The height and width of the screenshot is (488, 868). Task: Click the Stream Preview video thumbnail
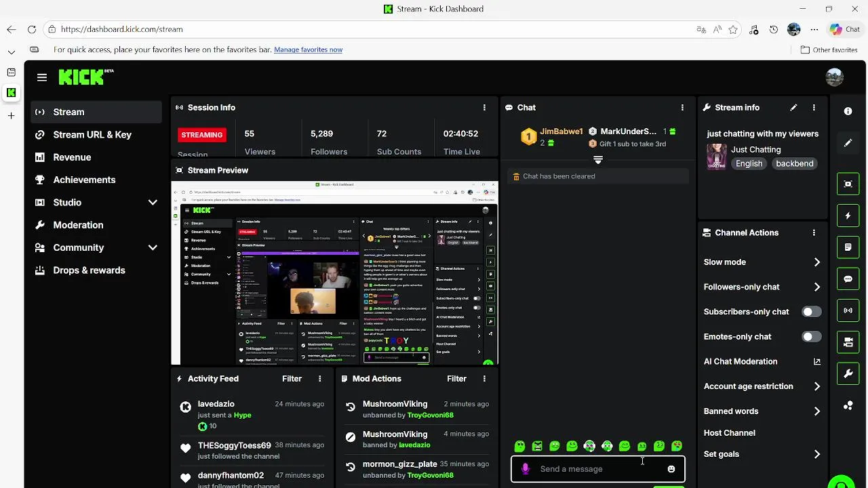point(334,273)
